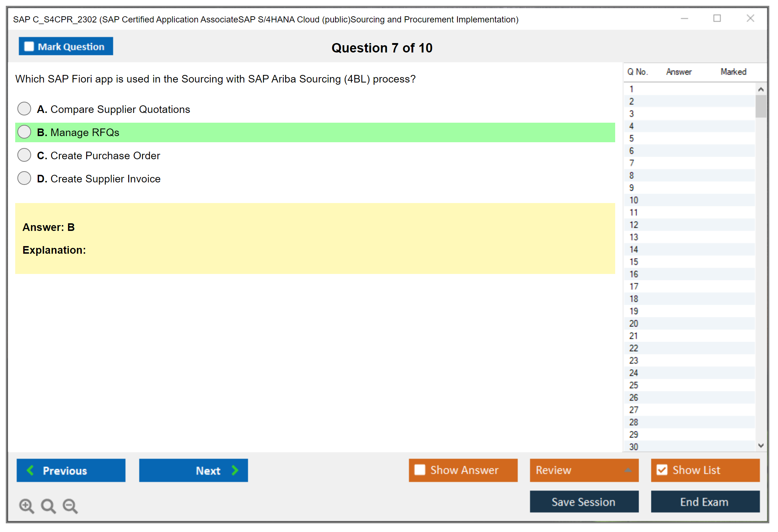Uncheck the Show List checkbox
The height and width of the screenshot is (532, 778).
tap(662, 470)
